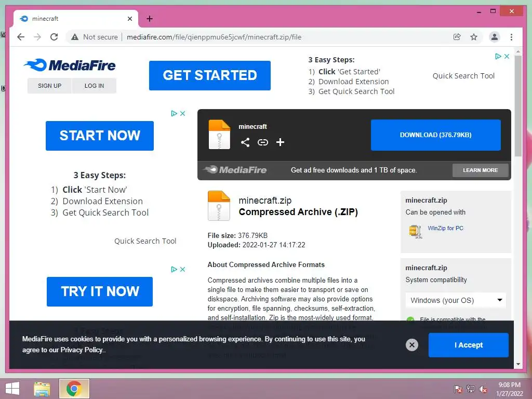The height and width of the screenshot is (399, 532).
Task: Click the LEARN MORE button
Action: point(481,170)
